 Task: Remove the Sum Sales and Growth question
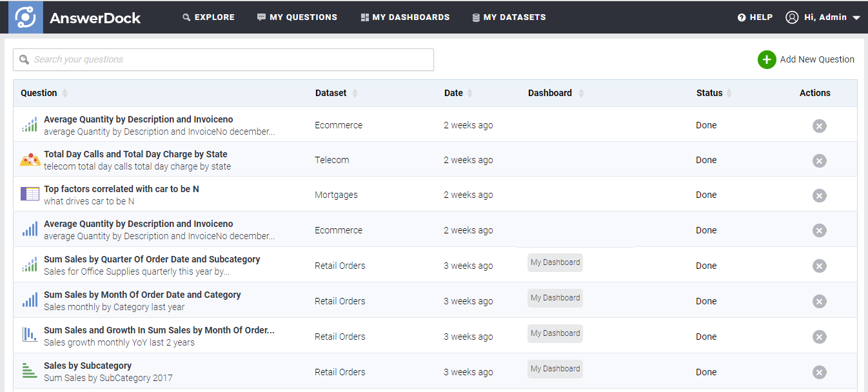point(820,337)
